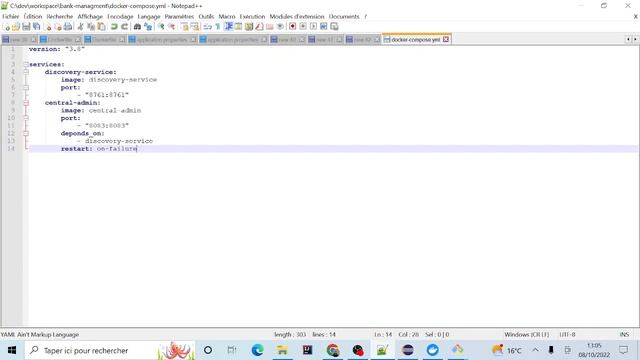Open IntelliJ IDEA from the taskbar
Screen dimensions: 640x360
(307, 350)
